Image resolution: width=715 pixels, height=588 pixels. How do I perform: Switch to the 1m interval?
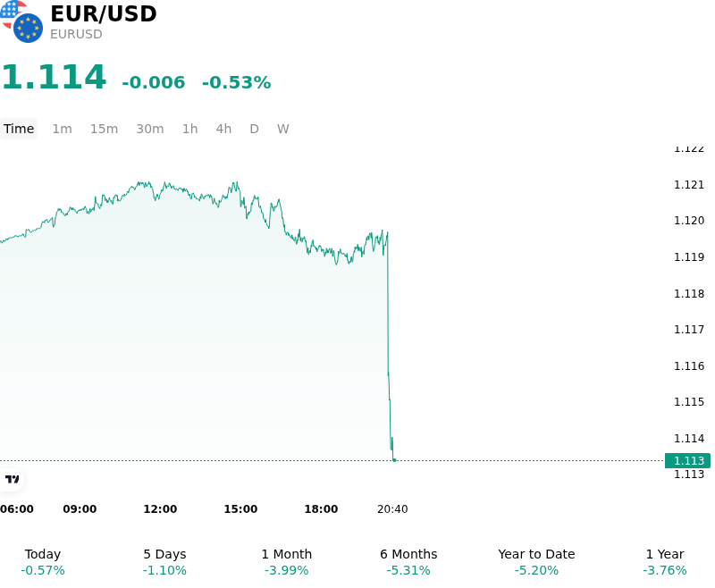pyautogui.click(x=62, y=129)
